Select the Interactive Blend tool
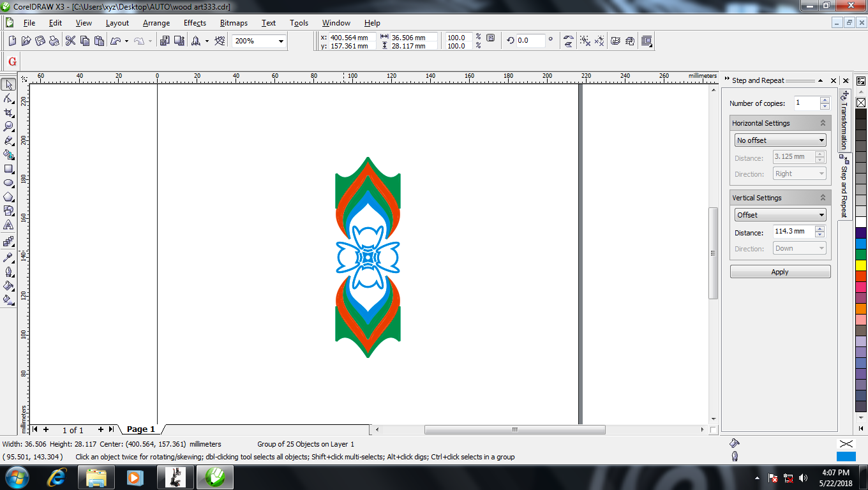The image size is (868, 490). click(8, 242)
